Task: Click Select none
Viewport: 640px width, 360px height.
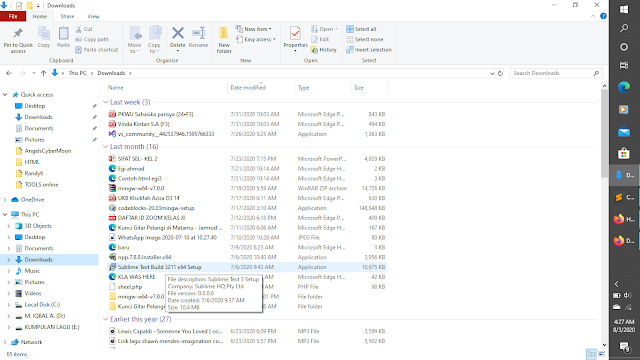Action: [x=365, y=39]
